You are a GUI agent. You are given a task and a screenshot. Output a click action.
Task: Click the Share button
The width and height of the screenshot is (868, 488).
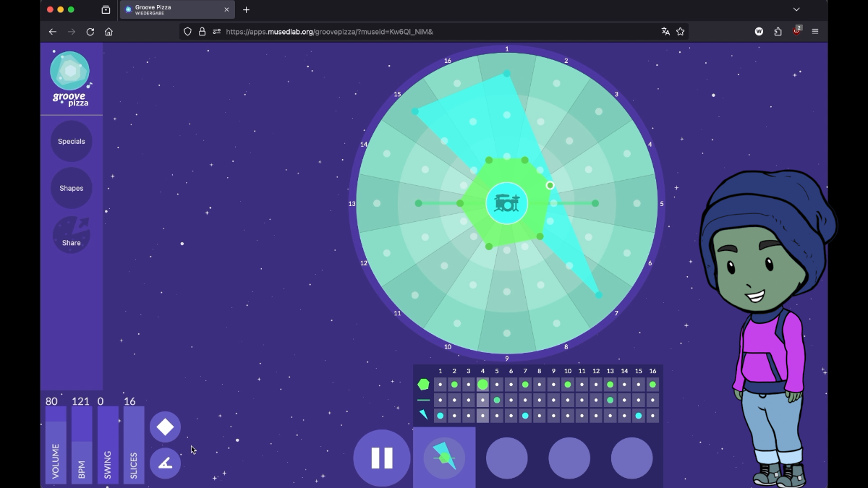coord(72,235)
